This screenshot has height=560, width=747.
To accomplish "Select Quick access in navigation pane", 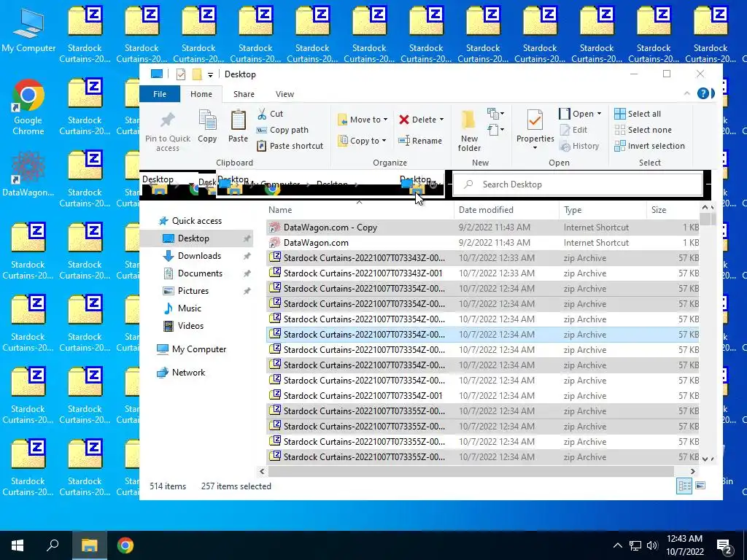I will (x=196, y=220).
